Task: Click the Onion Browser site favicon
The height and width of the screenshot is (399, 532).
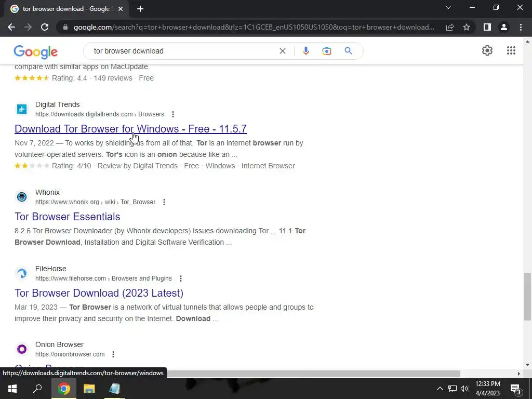Action: click(x=22, y=349)
